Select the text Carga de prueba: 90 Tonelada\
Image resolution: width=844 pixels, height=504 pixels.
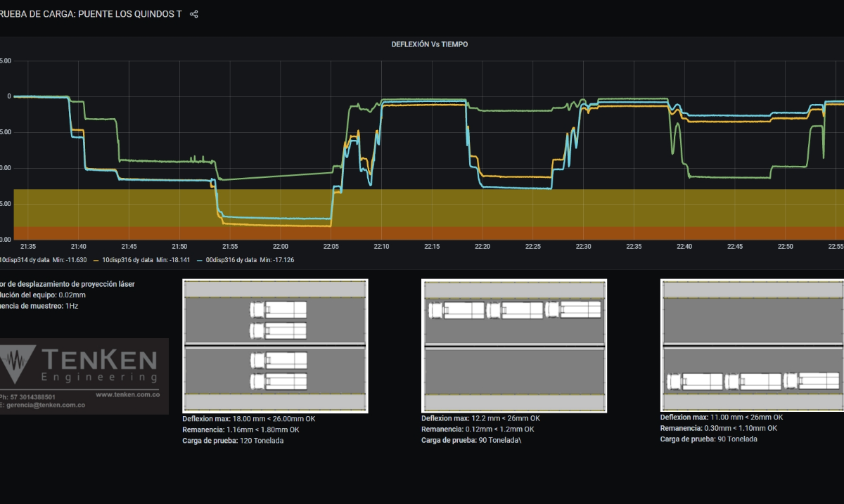coord(471,440)
